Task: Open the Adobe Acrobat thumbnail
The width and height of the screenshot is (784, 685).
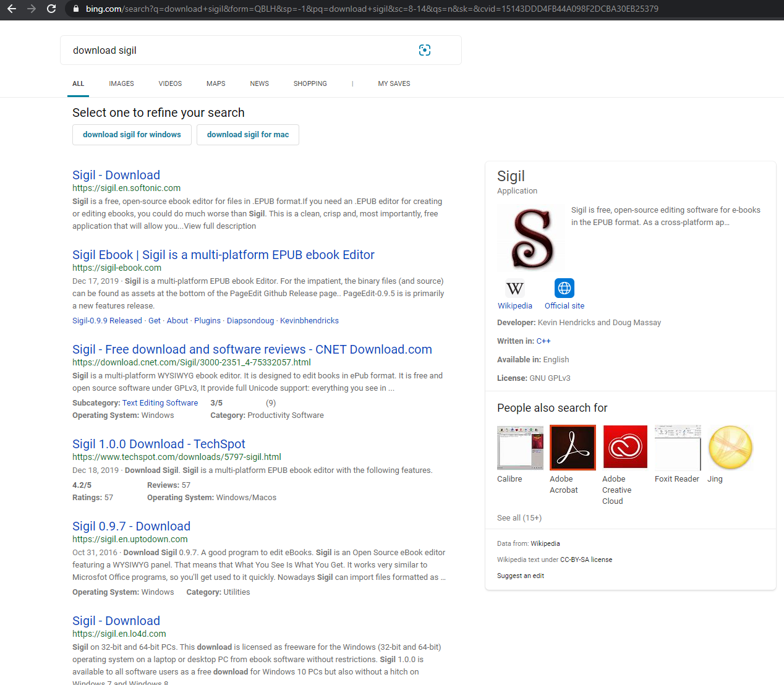Action: (x=573, y=447)
